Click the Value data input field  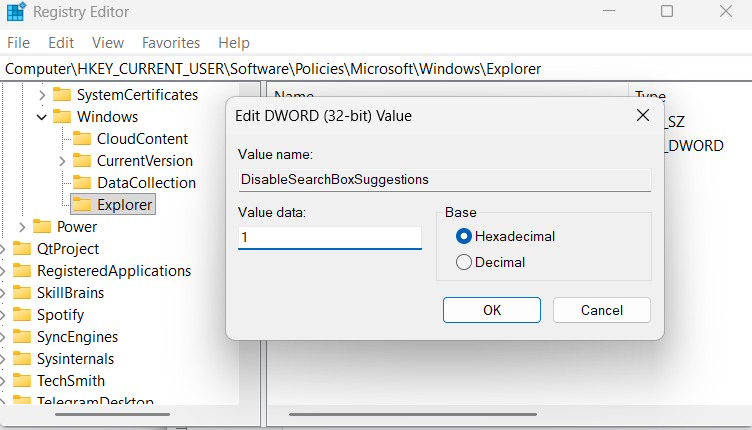330,238
